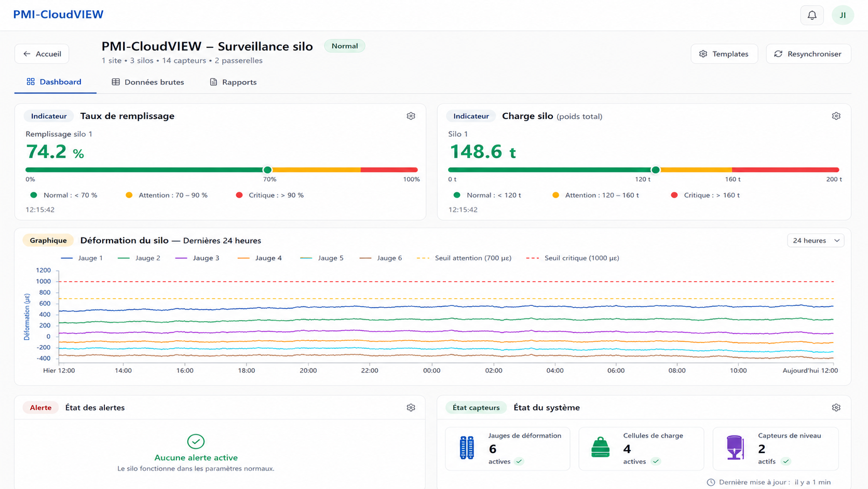
Task: Go back with the Accueil button
Action: pos(42,54)
